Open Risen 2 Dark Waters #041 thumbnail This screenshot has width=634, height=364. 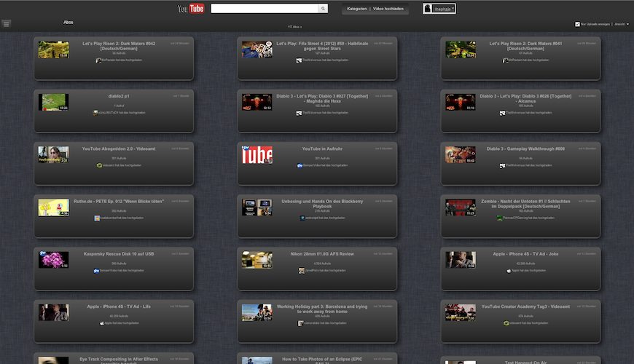[x=461, y=50]
